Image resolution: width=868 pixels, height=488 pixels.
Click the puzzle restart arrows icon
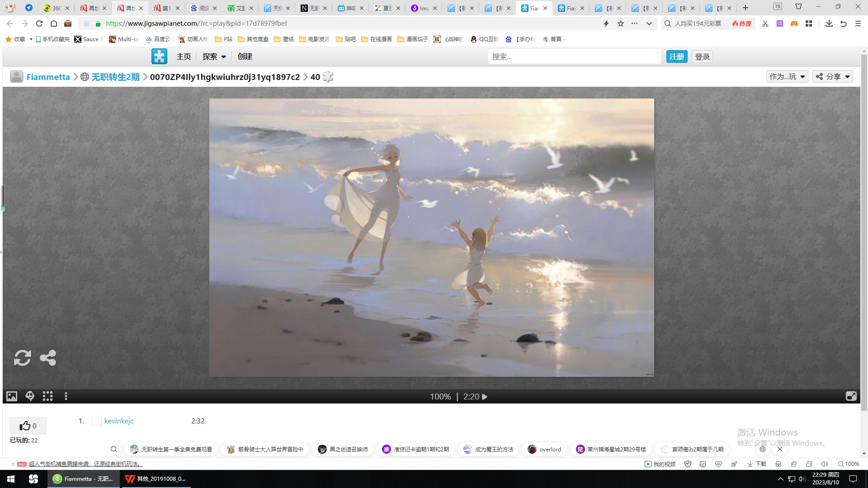(x=22, y=358)
